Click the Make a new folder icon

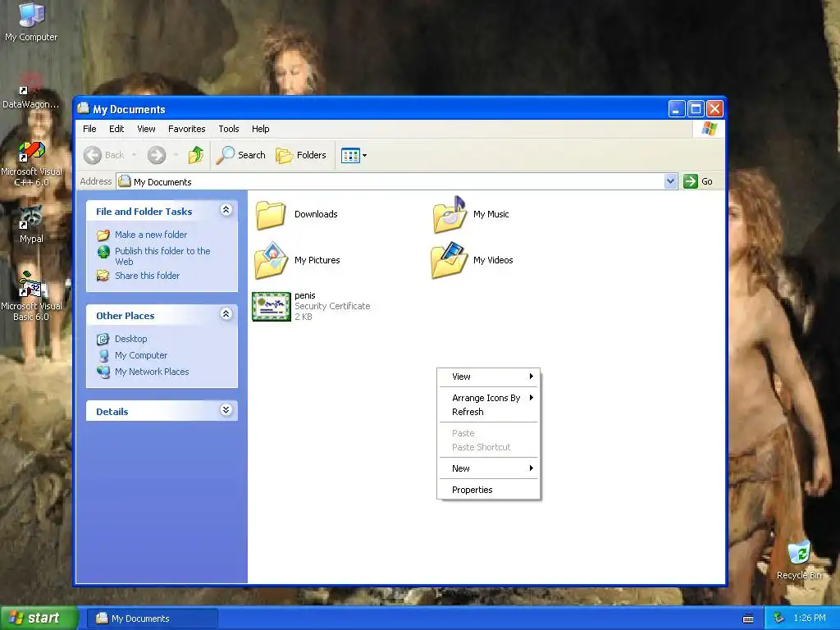pyautogui.click(x=103, y=235)
